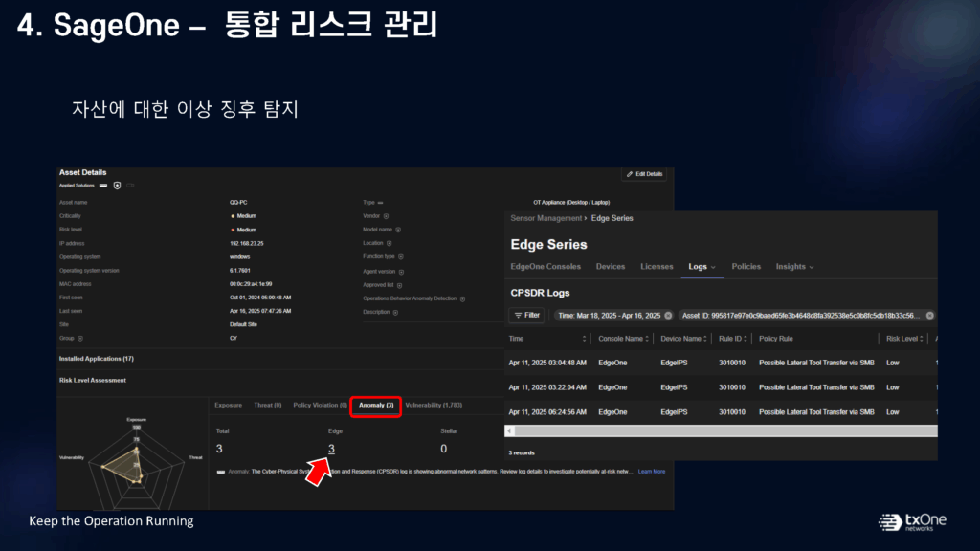Click the edit icon beside Function type
This screenshot has height=551, width=980.
click(403, 257)
